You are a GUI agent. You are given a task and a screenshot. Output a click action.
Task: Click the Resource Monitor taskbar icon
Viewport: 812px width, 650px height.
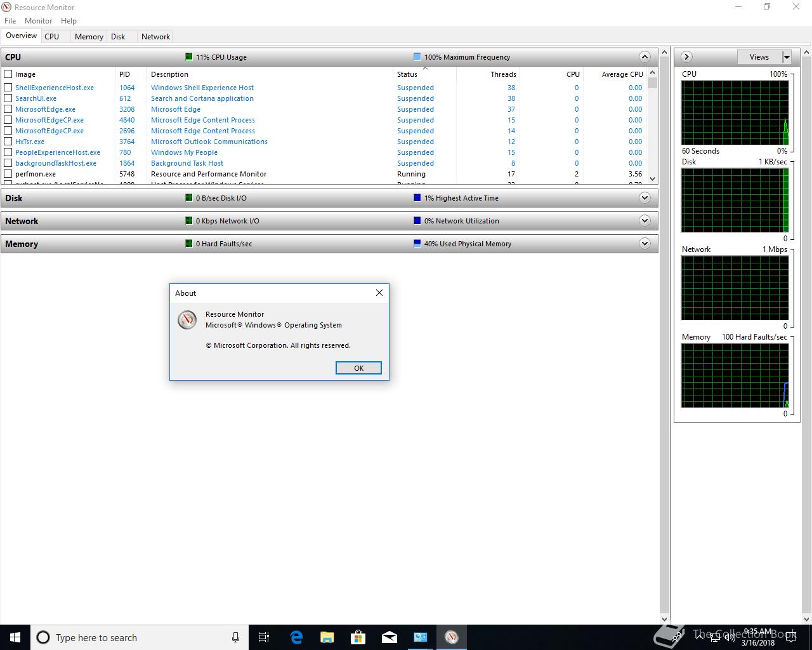[451, 637]
